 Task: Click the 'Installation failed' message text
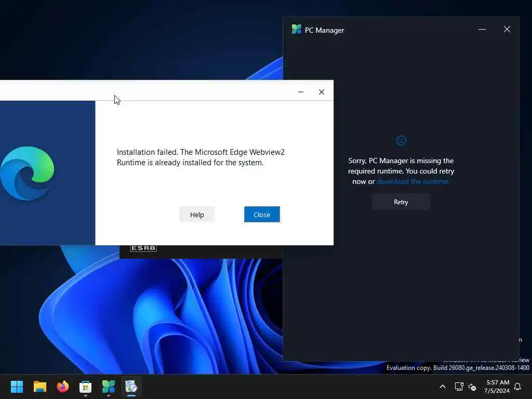coord(201,157)
